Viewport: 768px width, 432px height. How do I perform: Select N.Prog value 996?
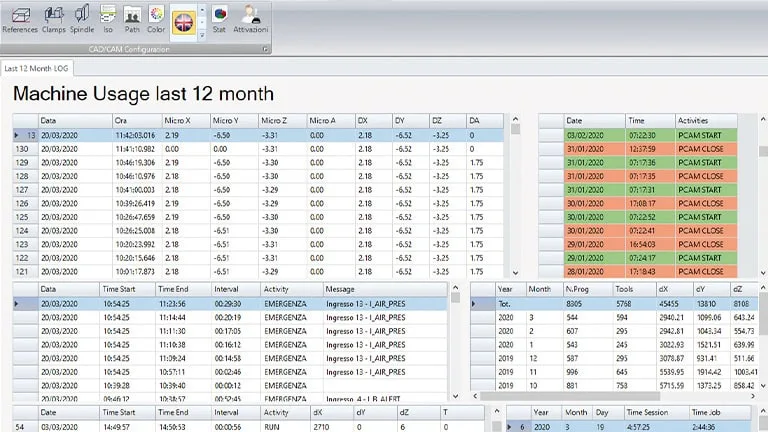587,372
